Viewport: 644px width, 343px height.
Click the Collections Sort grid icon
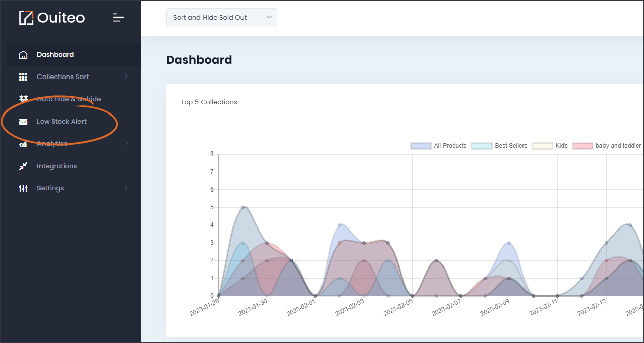(x=23, y=77)
